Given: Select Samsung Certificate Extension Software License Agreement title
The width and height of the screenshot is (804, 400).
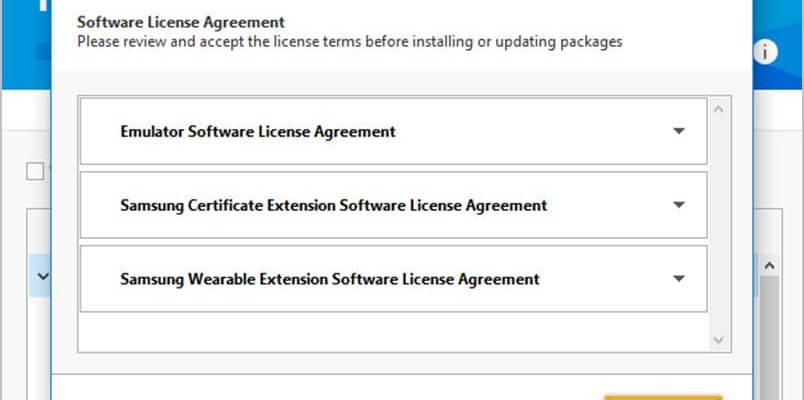Looking at the screenshot, I should tap(334, 206).
